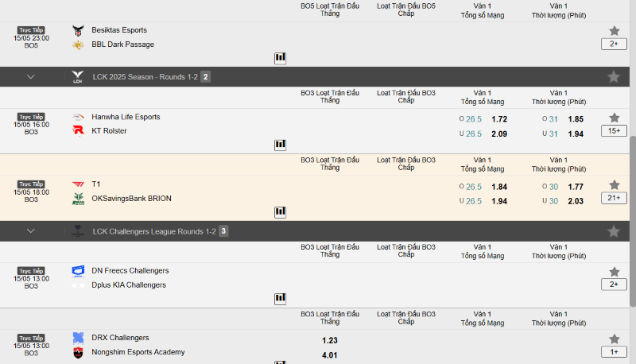This screenshot has height=364, width=636.
Task: Collapse the LCK Challengers League section
Action: 31,231
